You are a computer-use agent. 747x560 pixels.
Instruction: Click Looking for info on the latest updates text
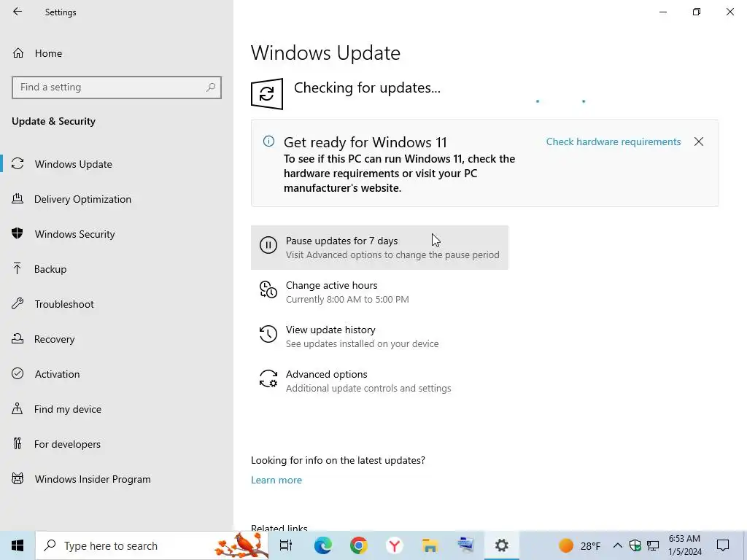click(338, 461)
